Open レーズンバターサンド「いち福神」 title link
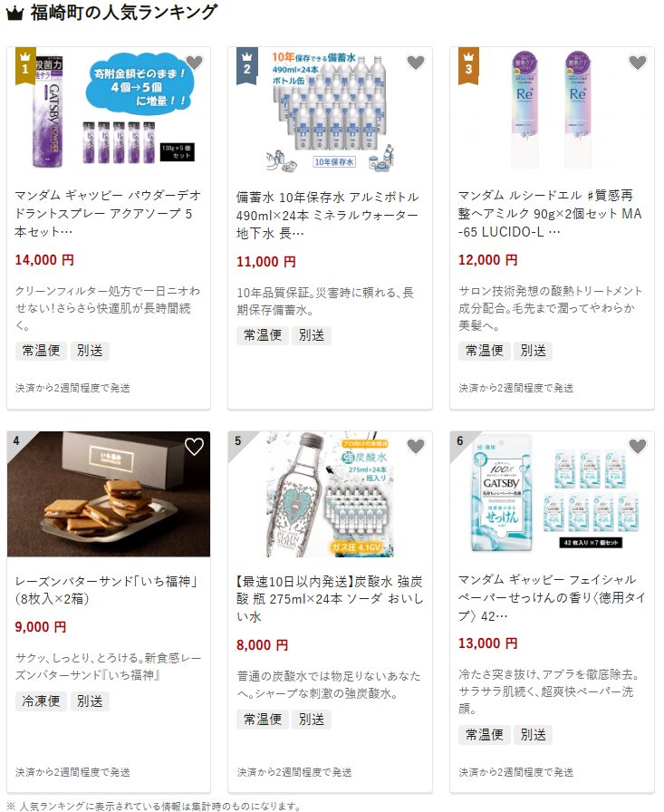The height and width of the screenshot is (812, 664). tap(107, 590)
